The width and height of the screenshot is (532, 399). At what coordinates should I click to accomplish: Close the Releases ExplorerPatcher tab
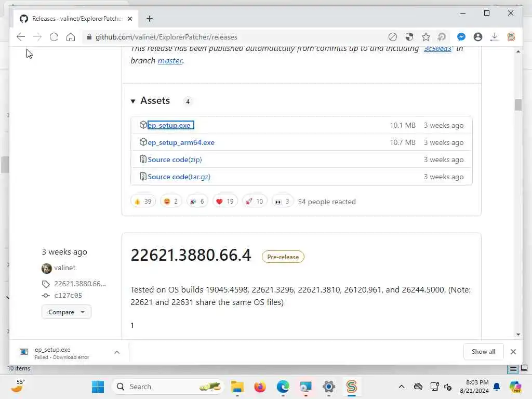pos(130,19)
